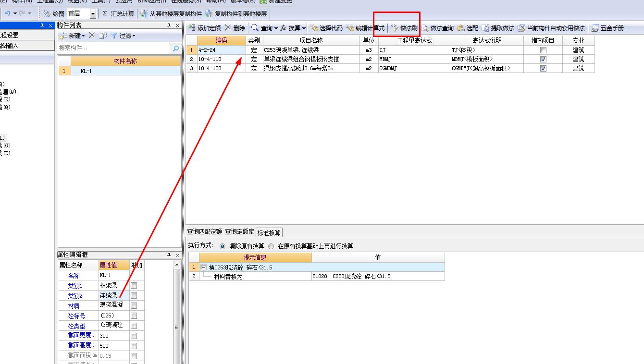The width and height of the screenshot is (644, 364).
Task: Select 在原有换算基础上再进行换算 radio button
Action: point(271,246)
